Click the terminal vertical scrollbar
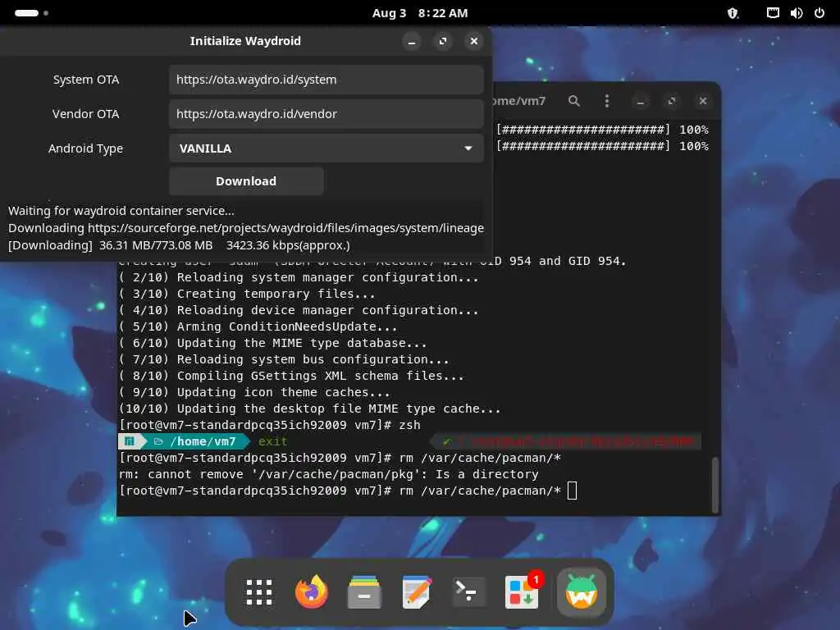840x630 pixels. coord(715,485)
